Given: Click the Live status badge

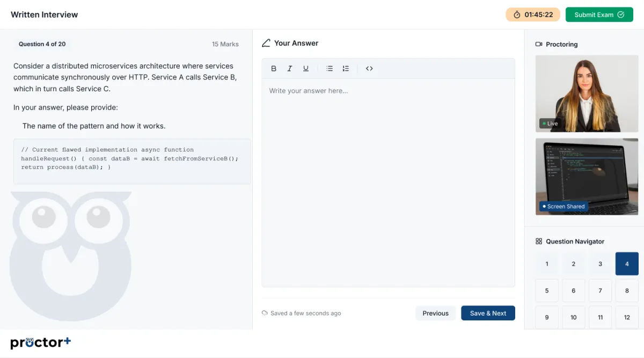Looking at the screenshot, I should click(550, 123).
